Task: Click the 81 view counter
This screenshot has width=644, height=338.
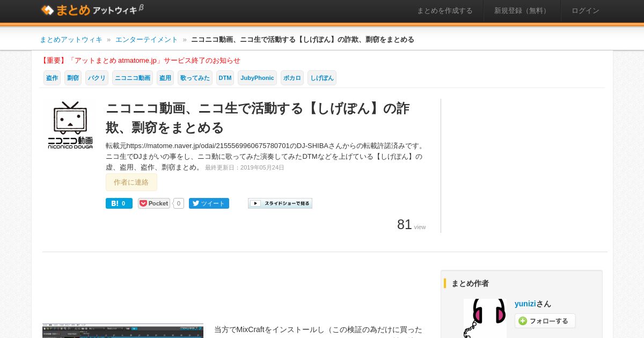Action: click(x=411, y=225)
